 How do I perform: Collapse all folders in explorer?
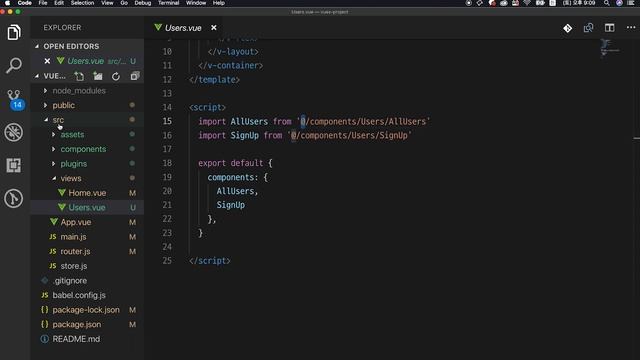[135, 76]
